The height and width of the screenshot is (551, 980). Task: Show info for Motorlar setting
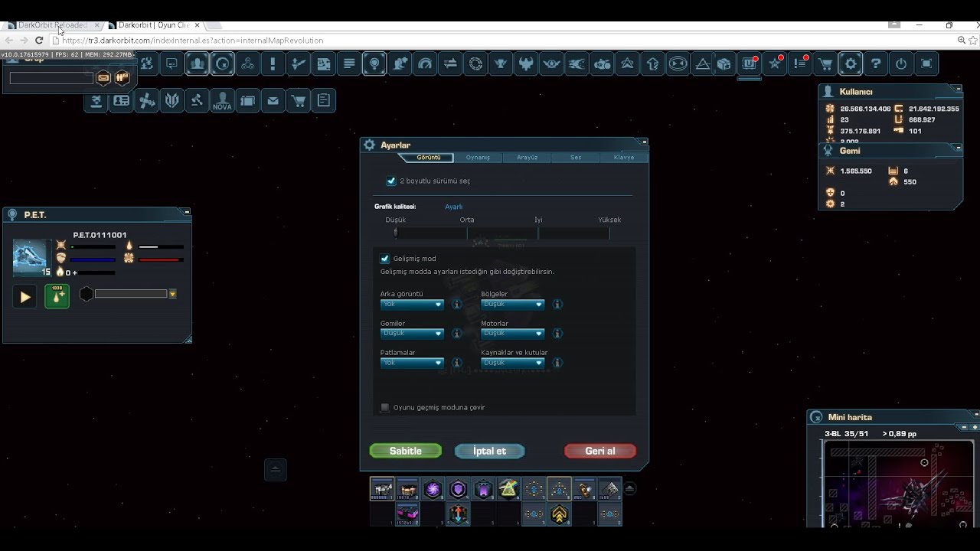click(x=557, y=333)
